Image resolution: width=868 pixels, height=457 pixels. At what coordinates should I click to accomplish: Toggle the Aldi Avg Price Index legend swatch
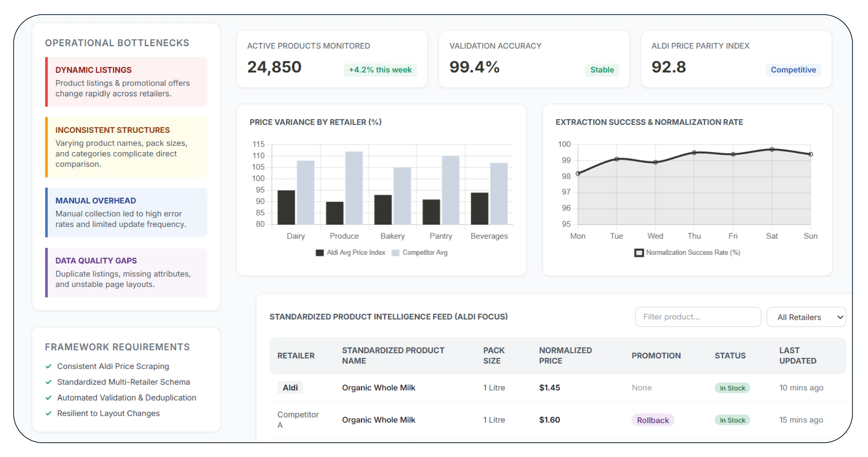(319, 253)
